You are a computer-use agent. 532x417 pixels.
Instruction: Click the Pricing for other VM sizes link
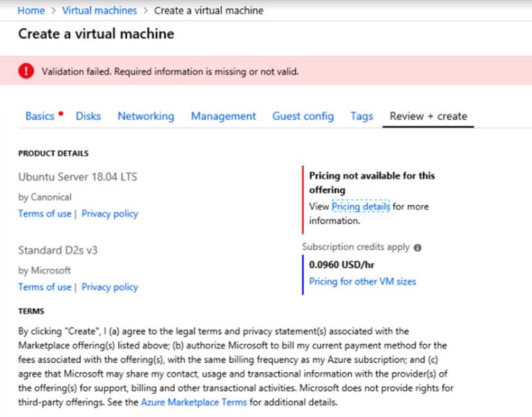pos(362,282)
